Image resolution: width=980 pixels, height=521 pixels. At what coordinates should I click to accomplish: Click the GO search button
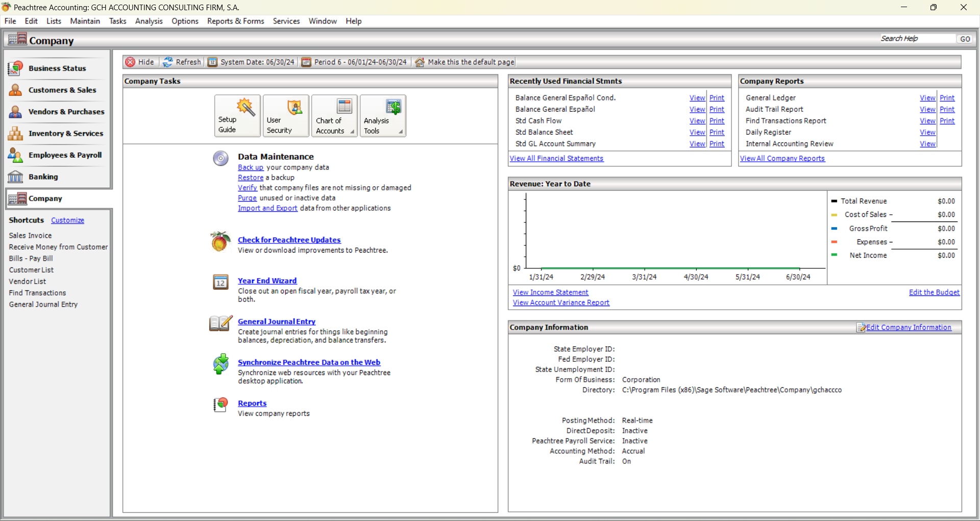965,39
